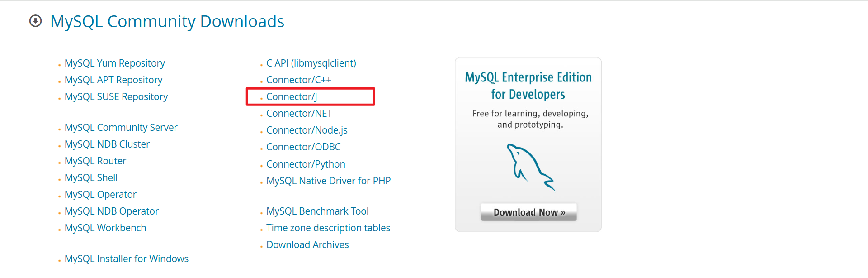868x278 pixels.
Task: Open MySQL Community Downloads heading link
Action: [x=167, y=22]
